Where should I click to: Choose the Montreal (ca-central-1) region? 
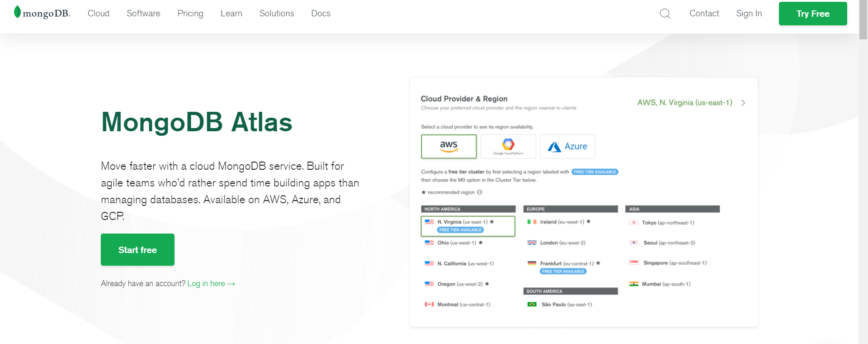pyautogui.click(x=464, y=305)
